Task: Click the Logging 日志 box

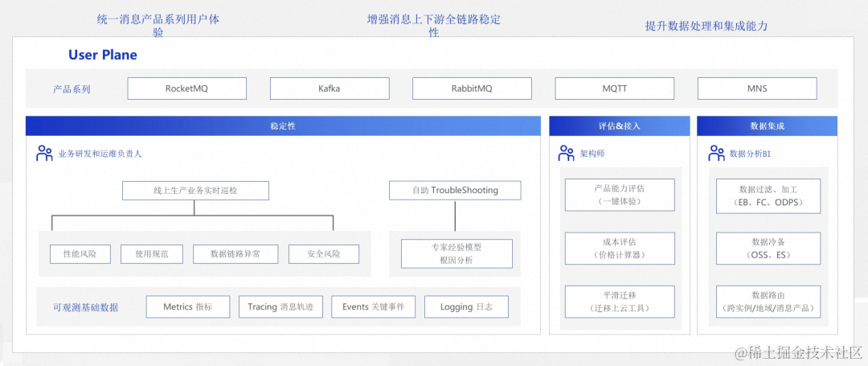Action: 466,306
